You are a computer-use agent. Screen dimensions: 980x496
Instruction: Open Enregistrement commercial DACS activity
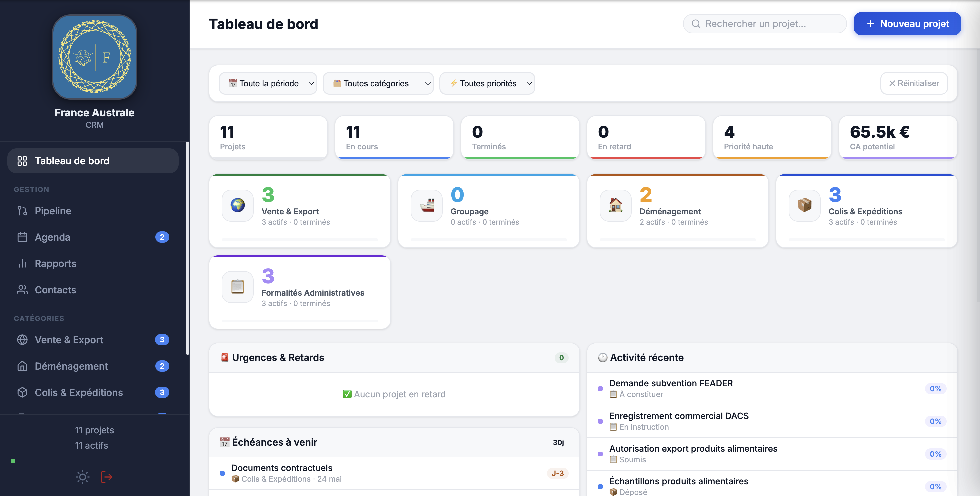[x=772, y=421]
